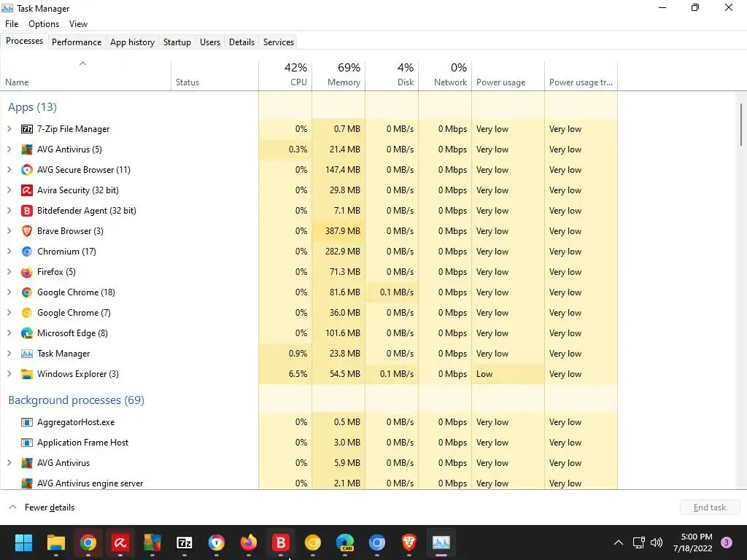Image resolution: width=747 pixels, height=560 pixels.
Task: Expand the AVG Secure Browser (11) group
Action: tap(9, 170)
